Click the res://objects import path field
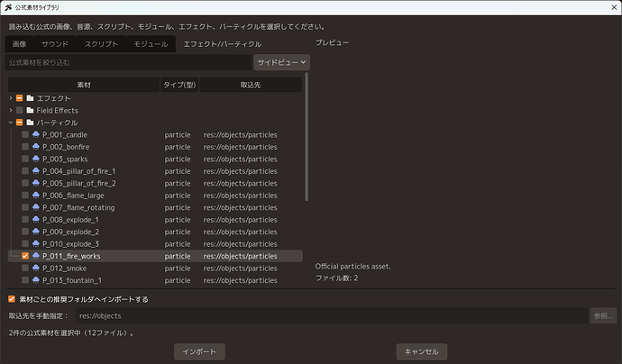 click(x=332, y=315)
